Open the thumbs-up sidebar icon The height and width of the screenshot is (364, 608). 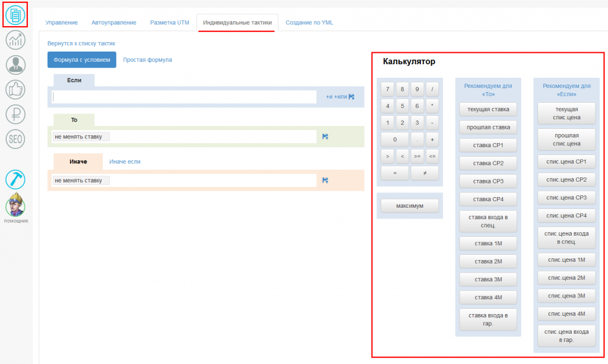coord(15,90)
